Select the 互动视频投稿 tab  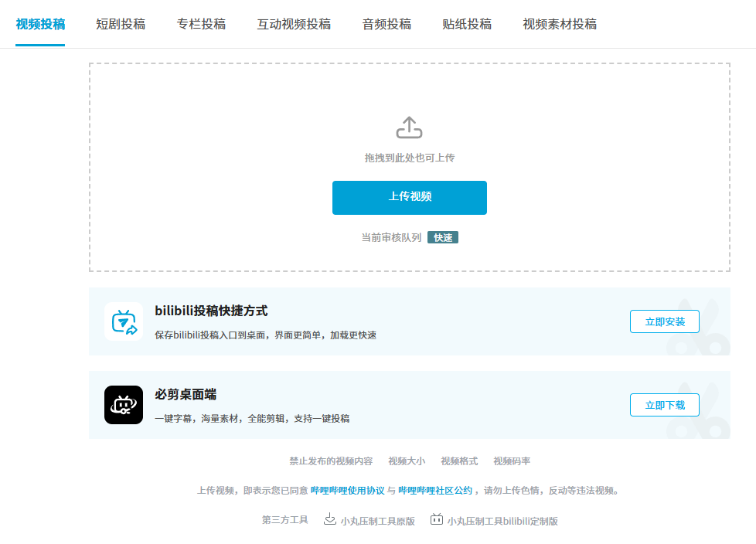click(294, 24)
